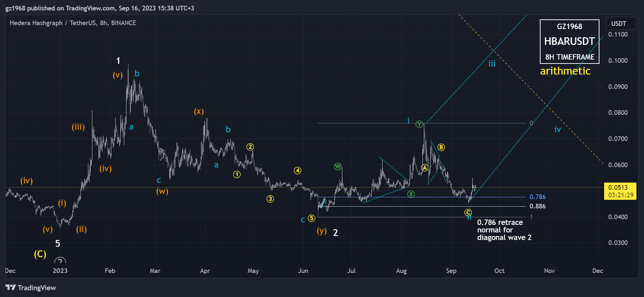Click the yellow circled A label
Viewport: 644px width, 297px height.
425,168
